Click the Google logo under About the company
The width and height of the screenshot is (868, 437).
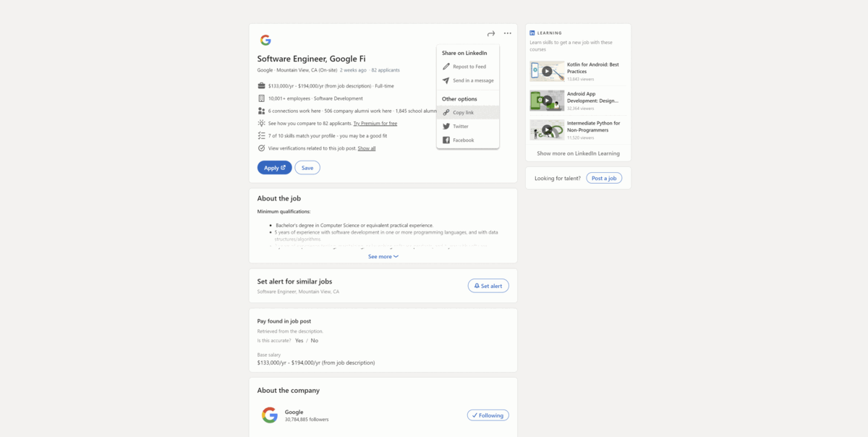(x=269, y=415)
